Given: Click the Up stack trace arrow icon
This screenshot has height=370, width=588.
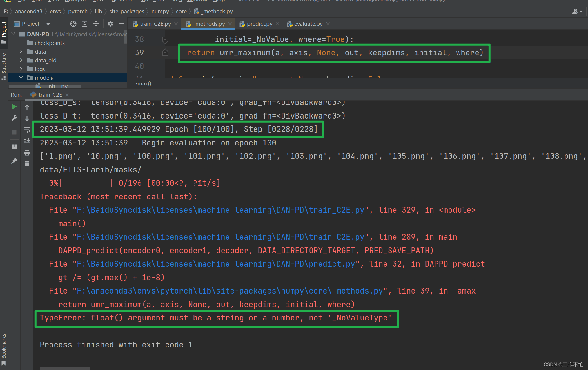Looking at the screenshot, I should (x=27, y=107).
